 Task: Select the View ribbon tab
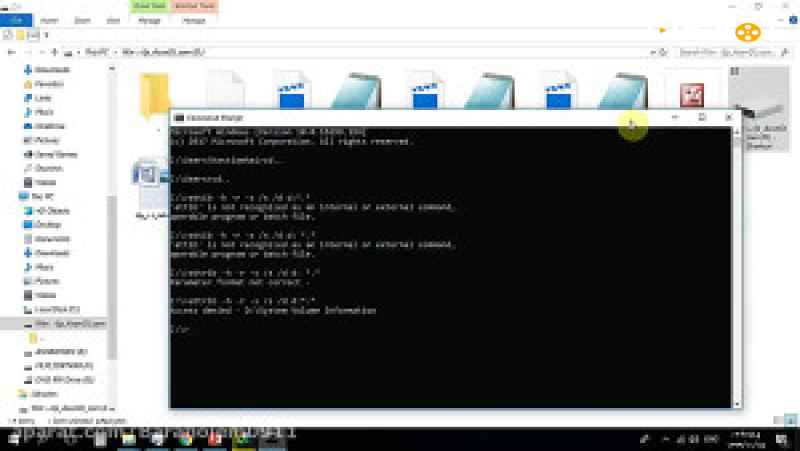pos(113,19)
